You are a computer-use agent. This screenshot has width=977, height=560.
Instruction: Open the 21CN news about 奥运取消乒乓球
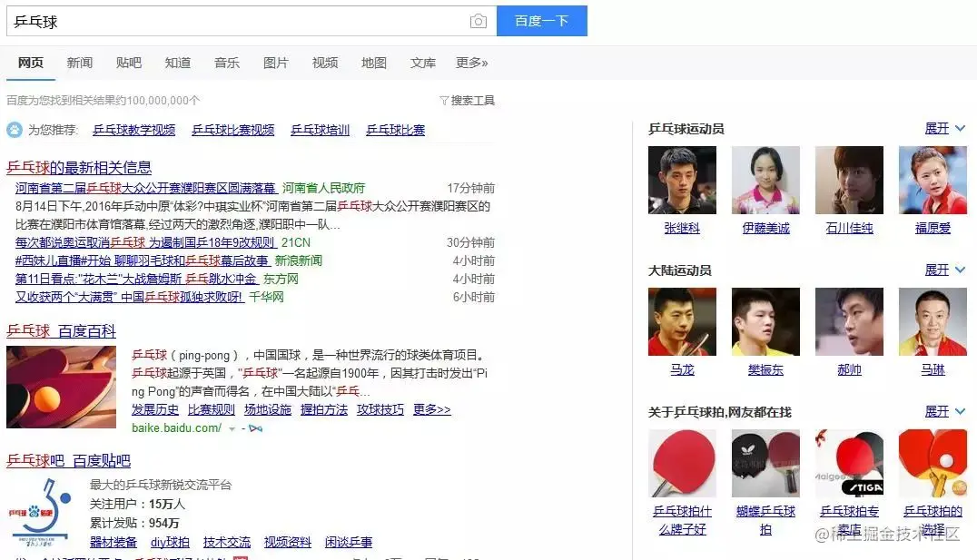click(144, 242)
